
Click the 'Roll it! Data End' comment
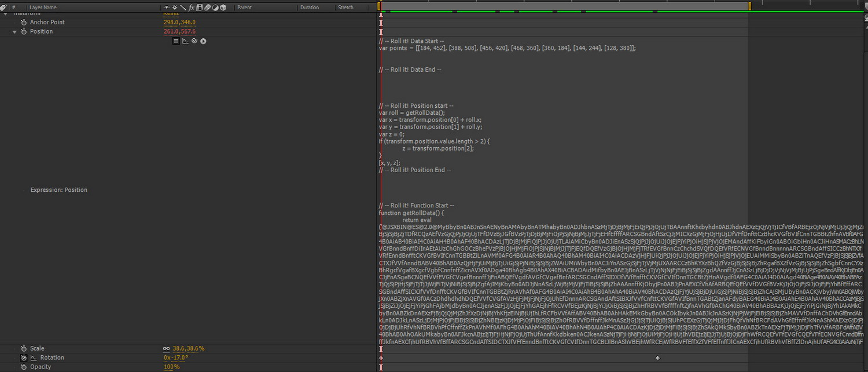[x=410, y=70]
